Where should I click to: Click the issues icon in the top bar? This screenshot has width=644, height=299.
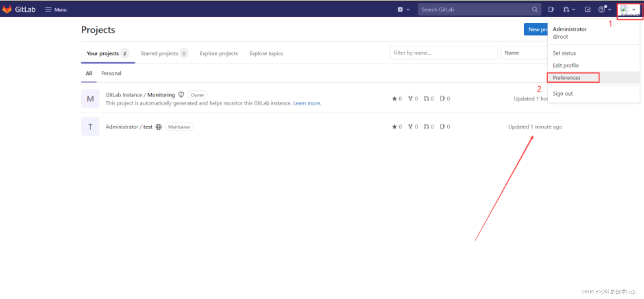point(550,9)
